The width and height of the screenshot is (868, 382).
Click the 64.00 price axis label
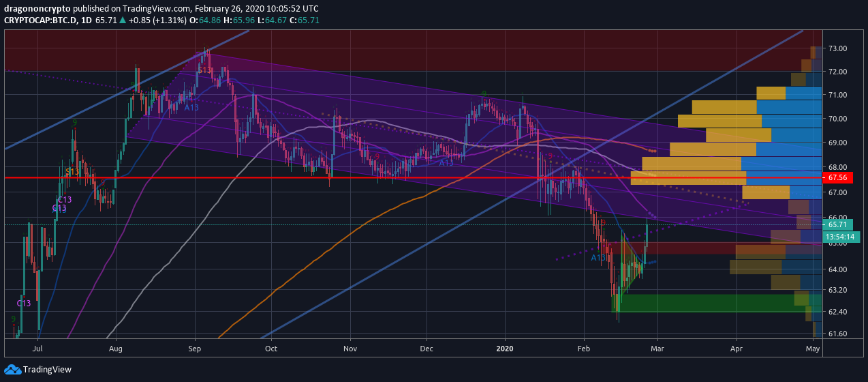point(837,269)
